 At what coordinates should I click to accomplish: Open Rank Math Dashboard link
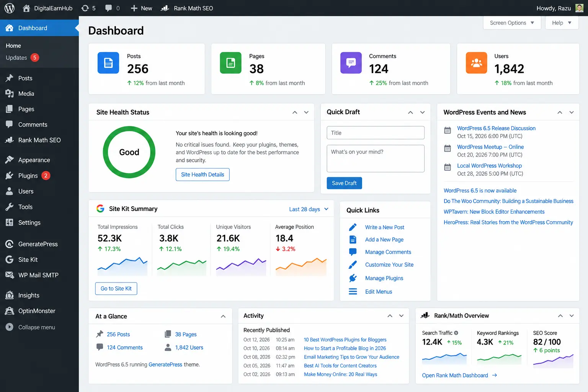(459, 375)
